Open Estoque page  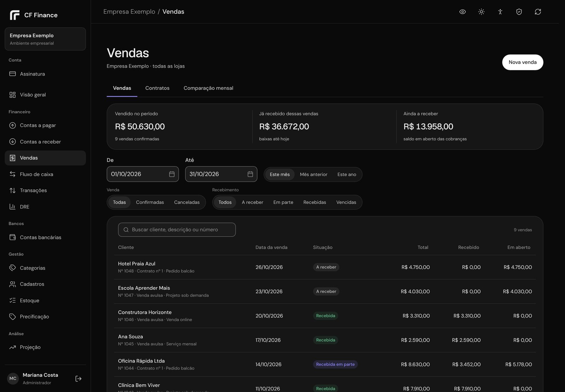[45, 300]
